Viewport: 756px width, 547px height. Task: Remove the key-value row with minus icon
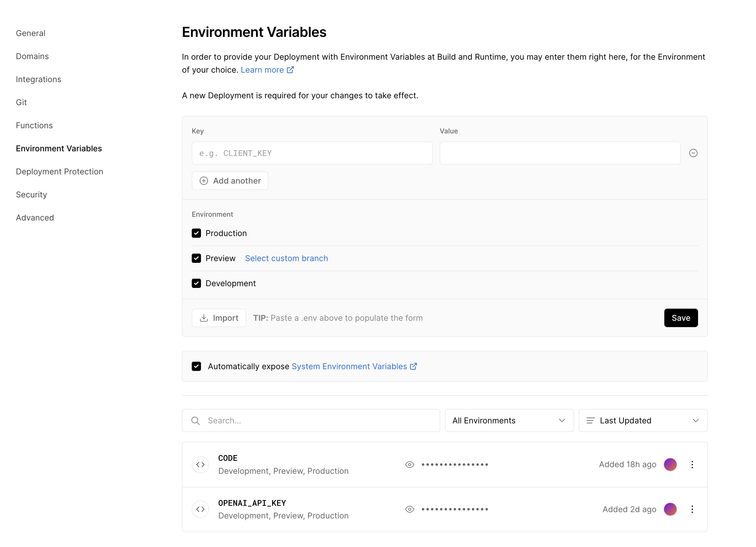click(693, 153)
